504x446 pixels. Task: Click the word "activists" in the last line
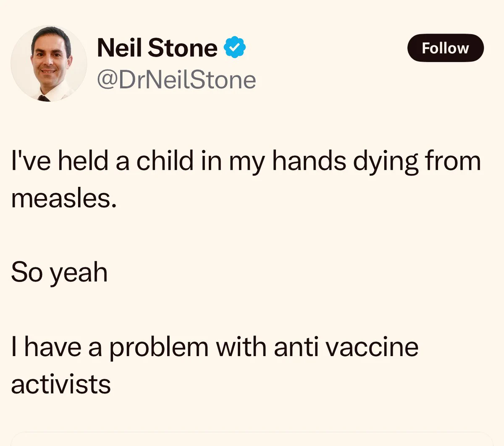pos(61,385)
